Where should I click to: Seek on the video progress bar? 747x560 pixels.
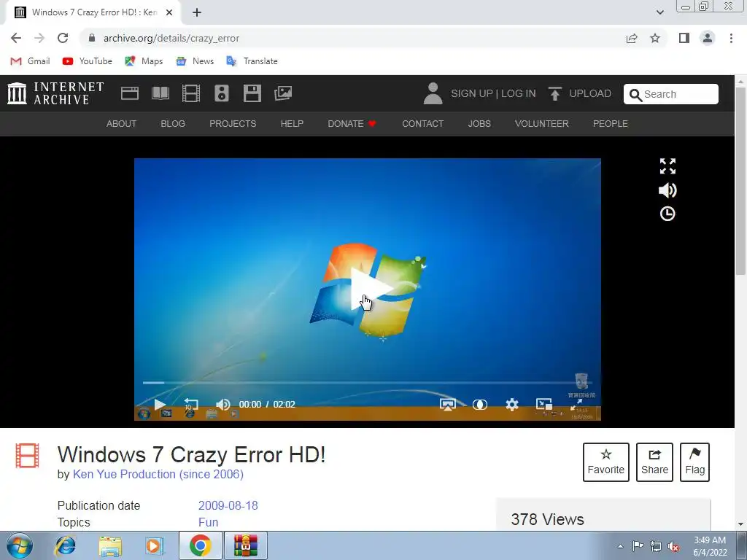coord(367,382)
